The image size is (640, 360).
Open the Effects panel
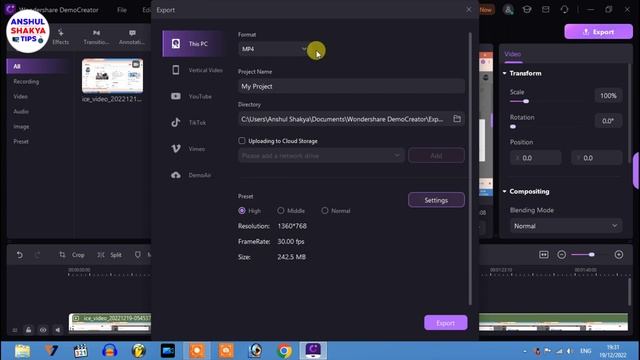click(x=61, y=37)
